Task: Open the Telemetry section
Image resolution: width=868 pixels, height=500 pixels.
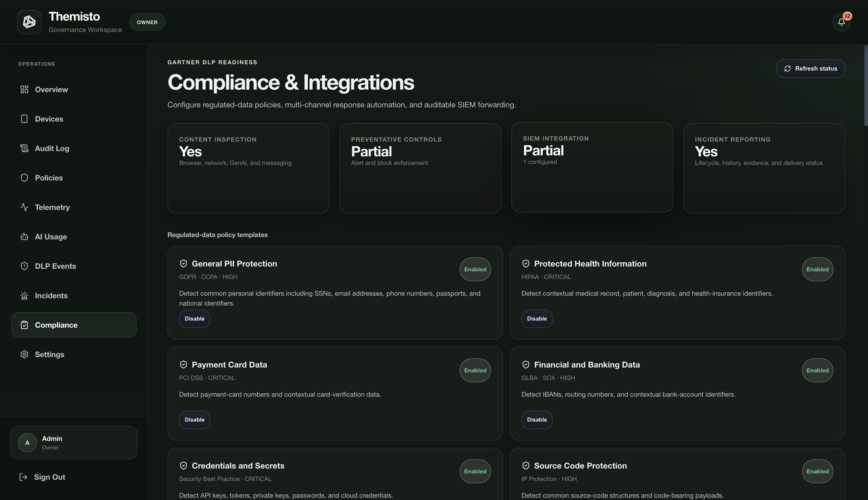Action: 74,207
